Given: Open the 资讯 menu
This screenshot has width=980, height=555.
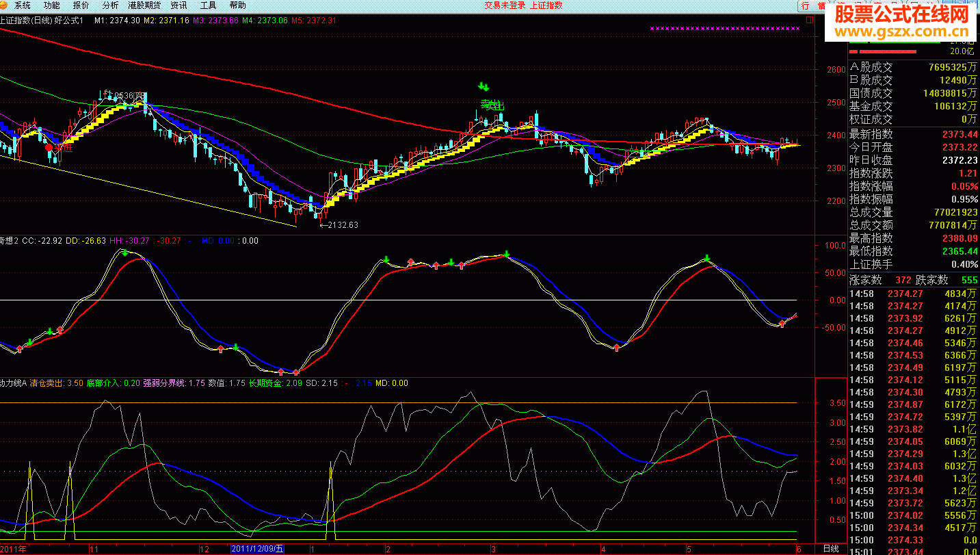Looking at the screenshot, I should pos(179,5).
